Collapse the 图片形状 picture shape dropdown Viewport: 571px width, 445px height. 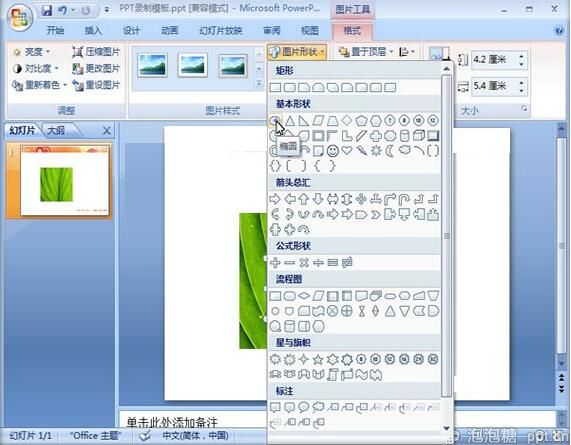pyautogui.click(x=297, y=52)
